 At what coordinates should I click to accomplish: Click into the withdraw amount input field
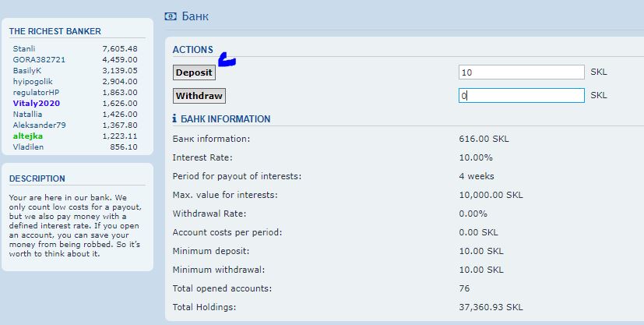coord(521,96)
